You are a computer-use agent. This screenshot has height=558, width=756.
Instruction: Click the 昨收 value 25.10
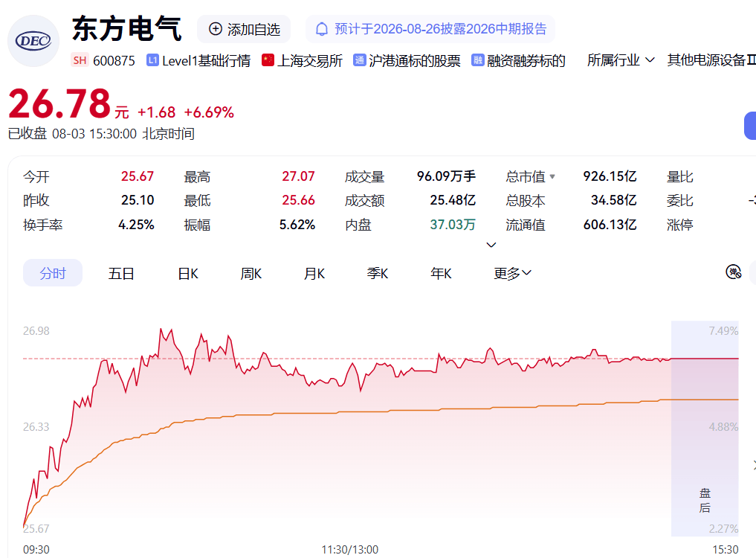[138, 200]
